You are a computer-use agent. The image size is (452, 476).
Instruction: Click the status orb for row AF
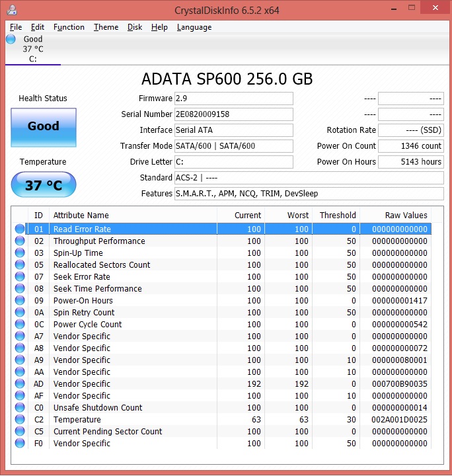click(20, 395)
